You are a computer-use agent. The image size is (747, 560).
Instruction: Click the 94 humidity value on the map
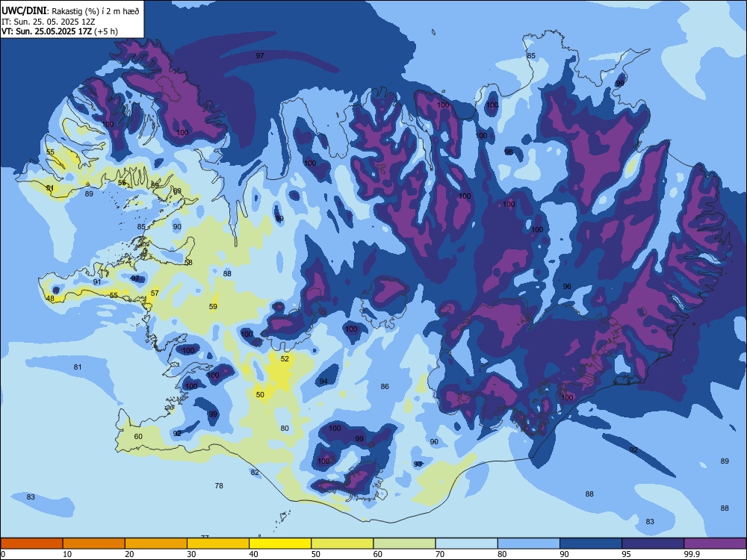tap(323, 381)
